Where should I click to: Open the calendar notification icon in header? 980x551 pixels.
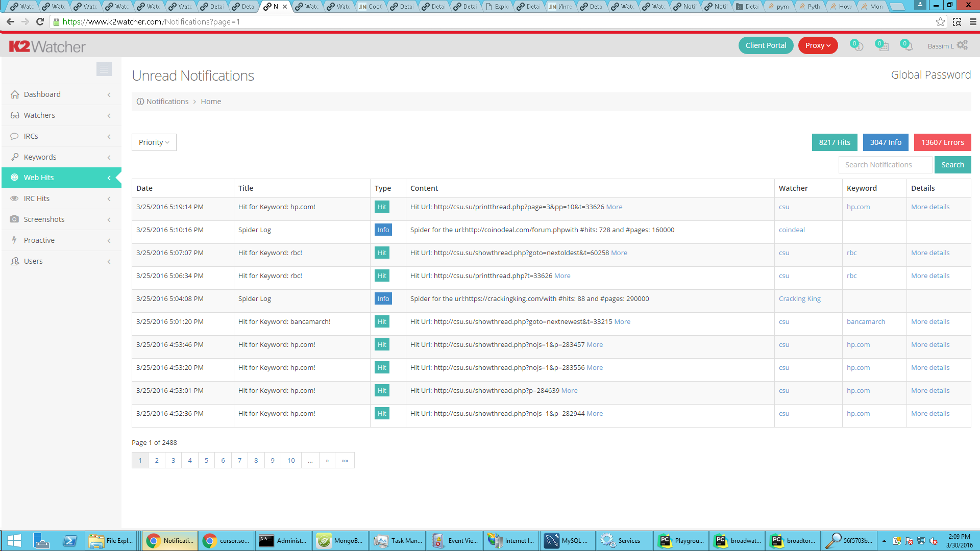882,45
